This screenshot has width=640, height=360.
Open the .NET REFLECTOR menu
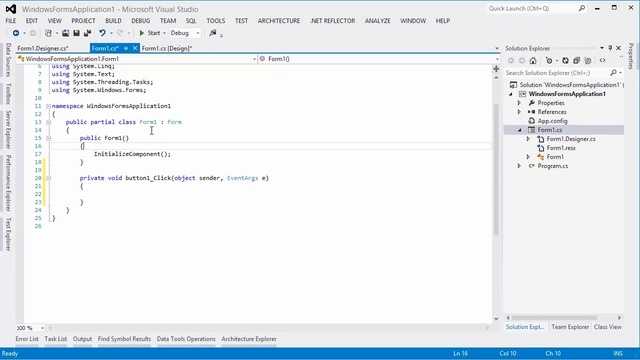tap(333, 21)
